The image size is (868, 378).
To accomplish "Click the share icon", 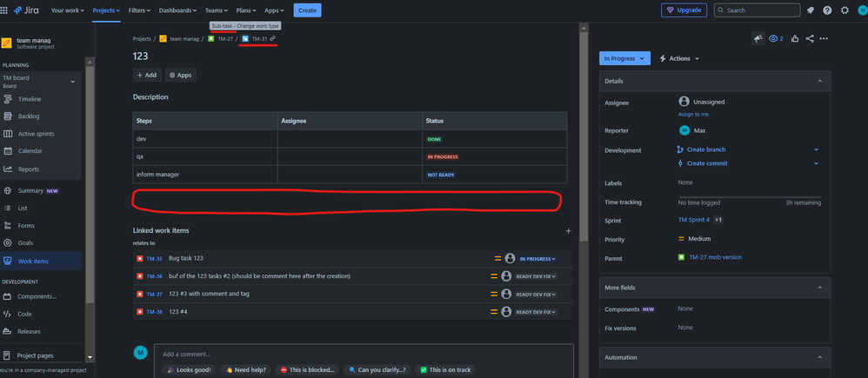I will tap(810, 39).
